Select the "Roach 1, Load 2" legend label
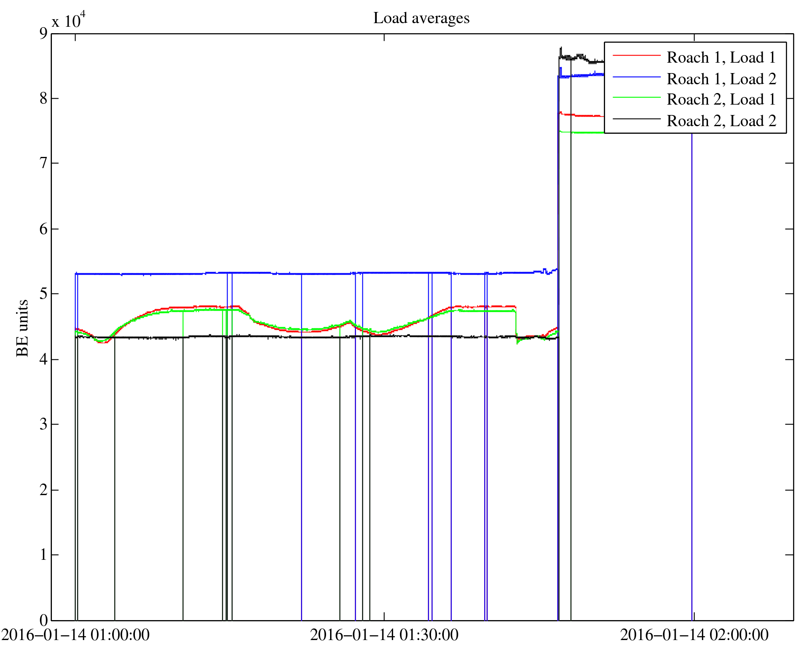The width and height of the screenshot is (805, 672). tap(721, 79)
